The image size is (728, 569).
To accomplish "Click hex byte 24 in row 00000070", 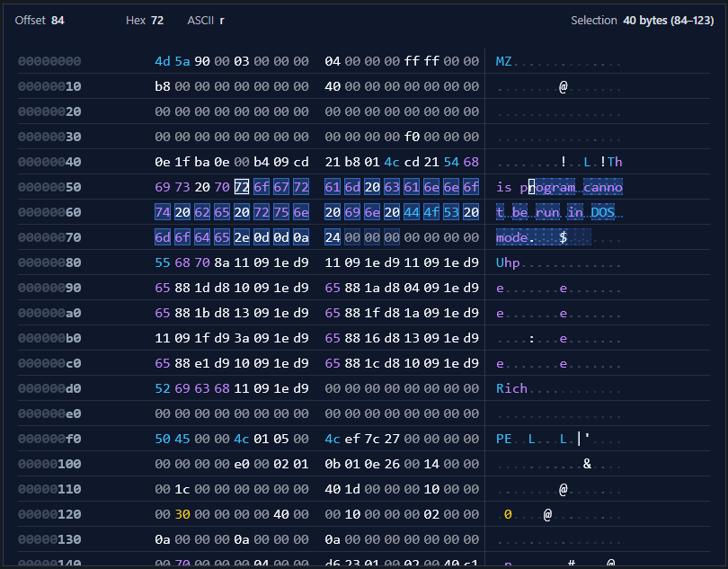I will point(333,237).
